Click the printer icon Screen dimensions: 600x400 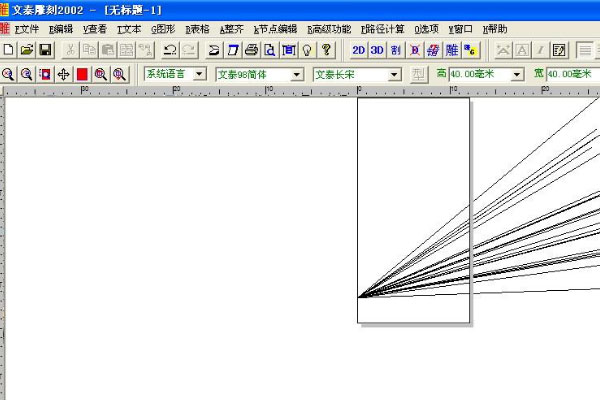tap(252, 49)
